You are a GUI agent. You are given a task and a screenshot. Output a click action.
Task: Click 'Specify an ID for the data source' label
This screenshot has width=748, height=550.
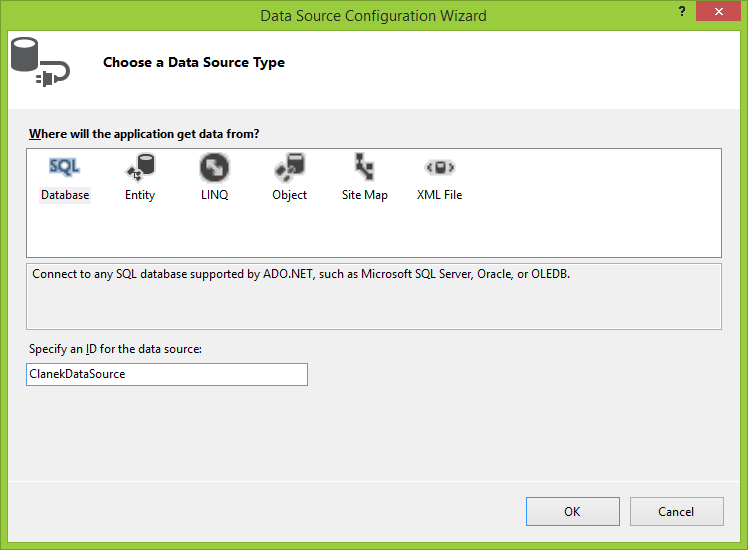(115, 349)
